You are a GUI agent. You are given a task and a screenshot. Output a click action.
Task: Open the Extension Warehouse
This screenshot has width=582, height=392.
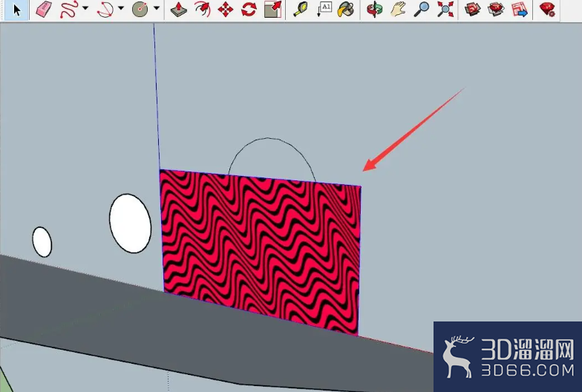496,9
